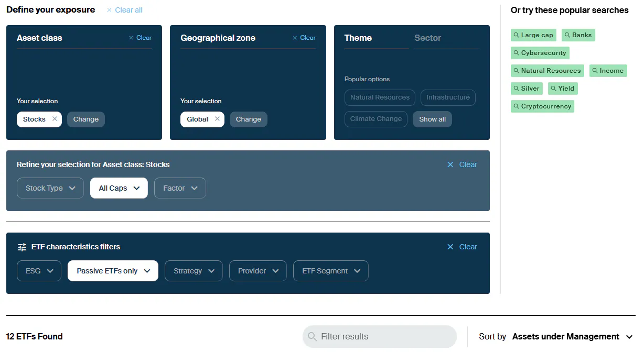Click Show all theme options
Viewport: 644px width, 352px height.
(x=432, y=119)
